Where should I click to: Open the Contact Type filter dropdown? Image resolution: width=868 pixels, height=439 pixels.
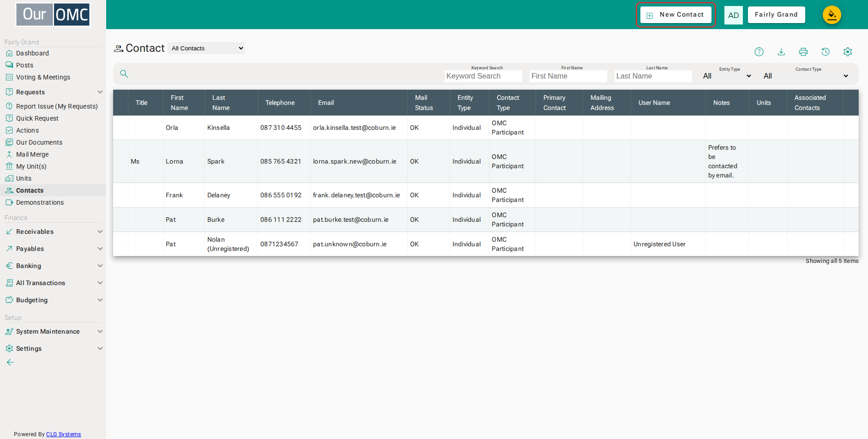coord(806,76)
